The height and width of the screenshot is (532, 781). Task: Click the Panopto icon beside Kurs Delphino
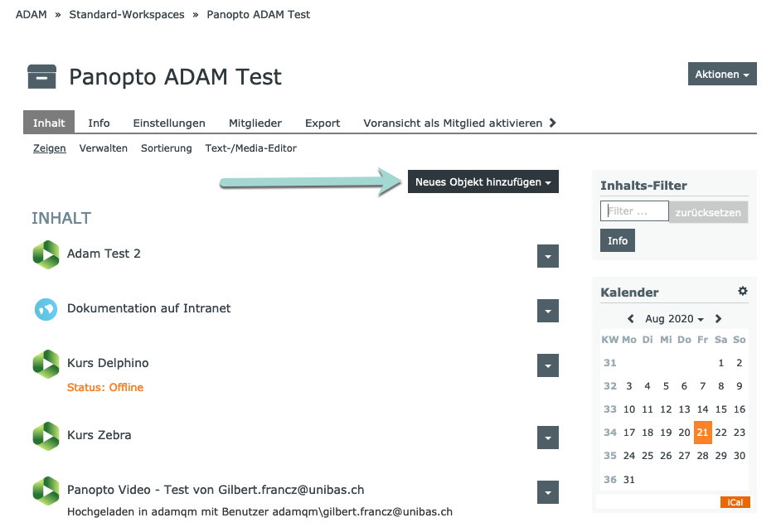46,364
